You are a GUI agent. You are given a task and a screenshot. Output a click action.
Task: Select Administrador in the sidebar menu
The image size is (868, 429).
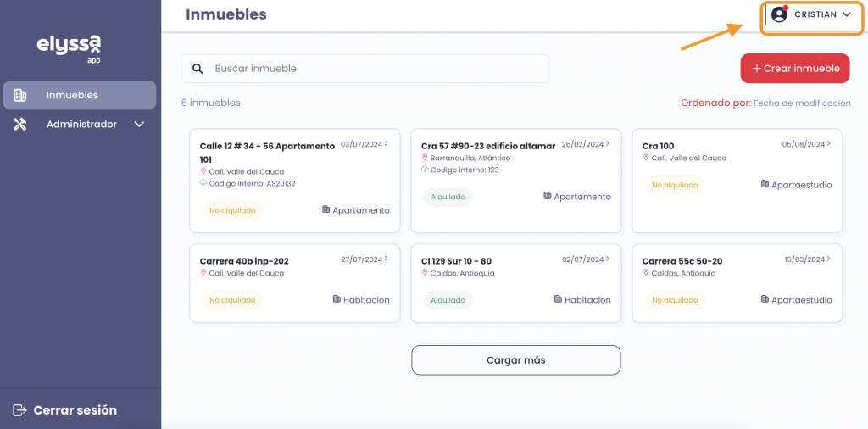81,124
